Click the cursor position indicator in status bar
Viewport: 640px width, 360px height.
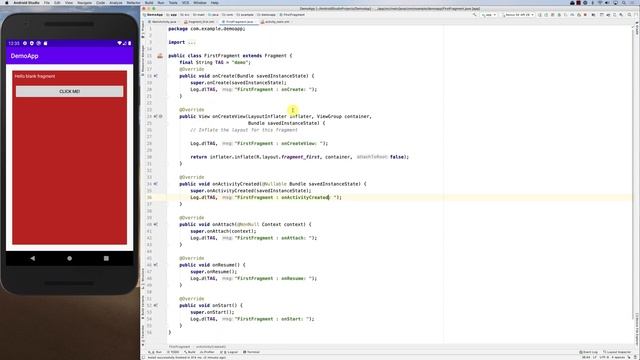[586, 358]
